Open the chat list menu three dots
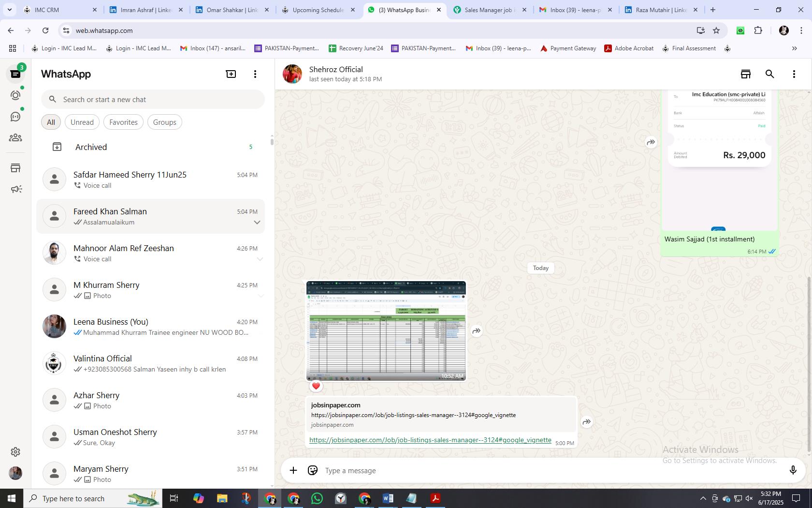 [x=255, y=74]
